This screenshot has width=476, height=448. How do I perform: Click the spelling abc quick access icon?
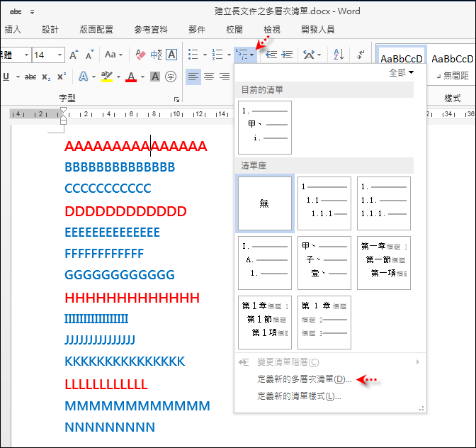[x=16, y=12]
